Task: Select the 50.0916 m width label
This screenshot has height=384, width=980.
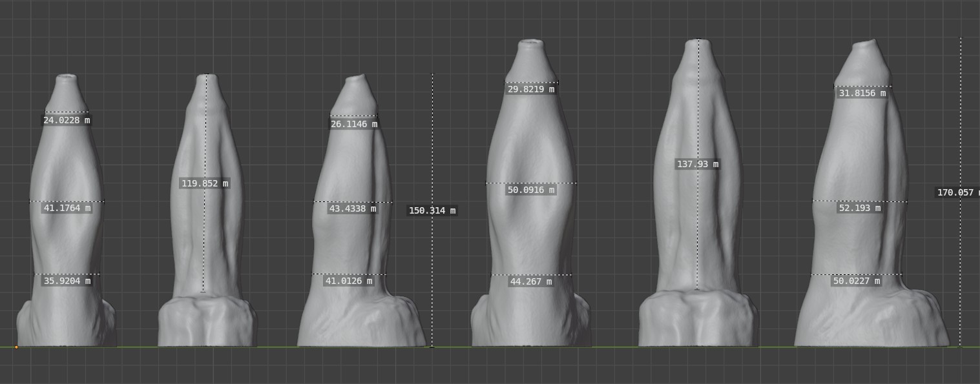Action: click(x=531, y=190)
